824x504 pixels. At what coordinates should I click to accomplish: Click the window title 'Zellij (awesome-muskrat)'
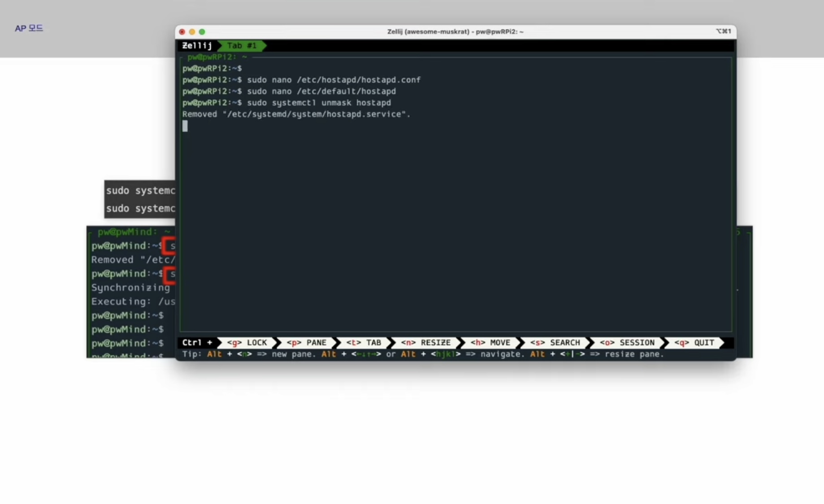point(455,32)
